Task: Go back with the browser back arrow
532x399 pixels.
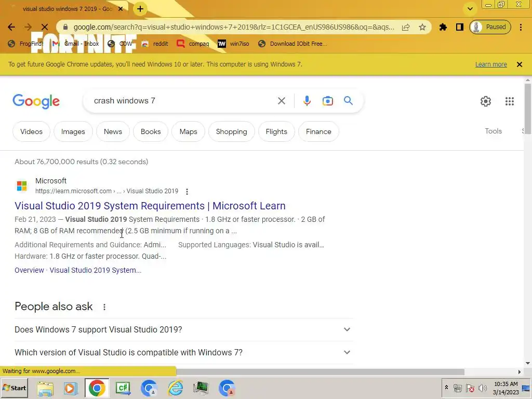Action: click(x=11, y=27)
